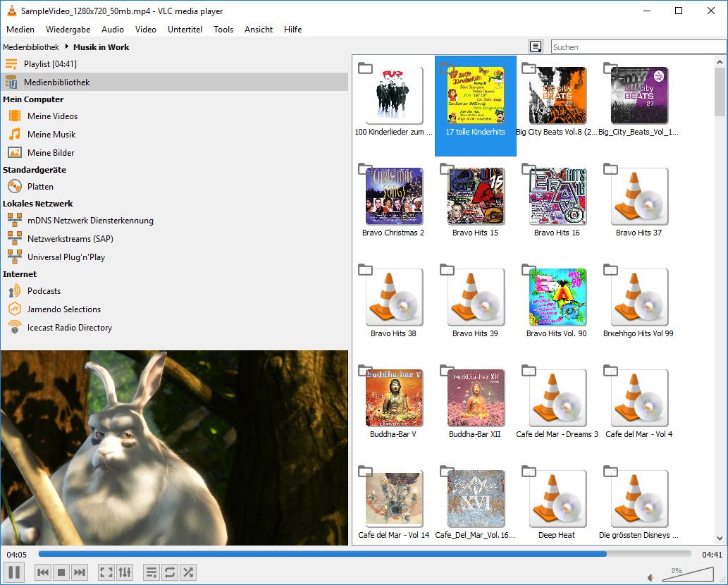Image resolution: width=728 pixels, height=585 pixels.
Task: Skip to the previous media item
Action: (43, 572)
